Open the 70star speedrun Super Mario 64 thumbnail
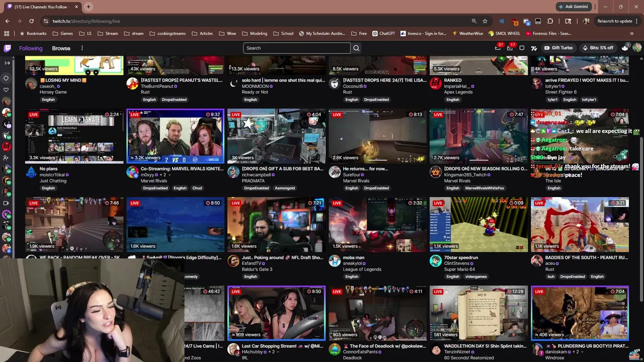The image size is (644, 362). point(478,225)
